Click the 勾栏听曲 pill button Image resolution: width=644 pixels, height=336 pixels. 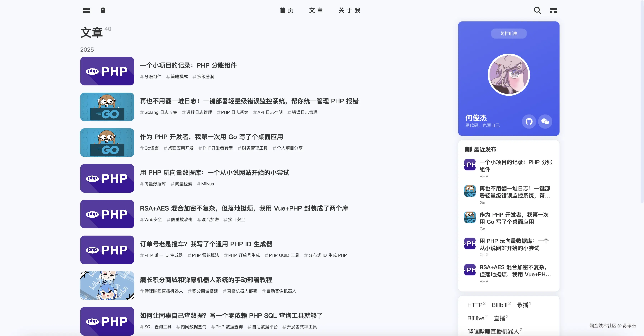509,34
